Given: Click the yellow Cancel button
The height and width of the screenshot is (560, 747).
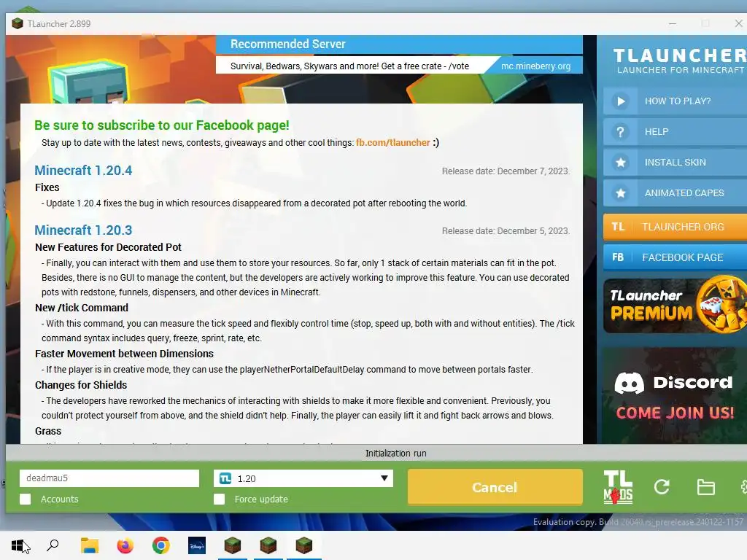Looking at the screenshot, I should coord(495,487).
